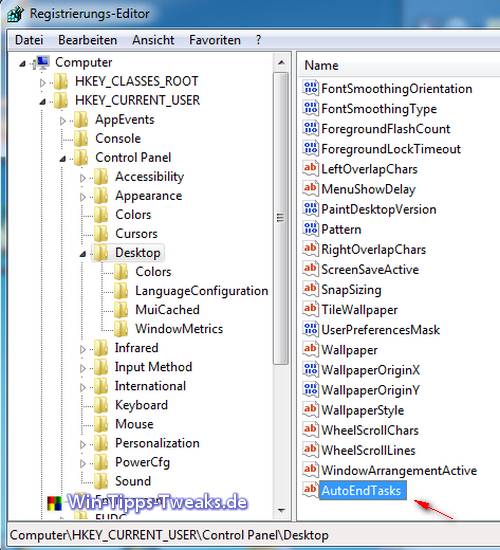Click string icon of AutoEndTasks
Image resolution: width=500 pixels, height=550 pixels.
click(x=311, y=490)
